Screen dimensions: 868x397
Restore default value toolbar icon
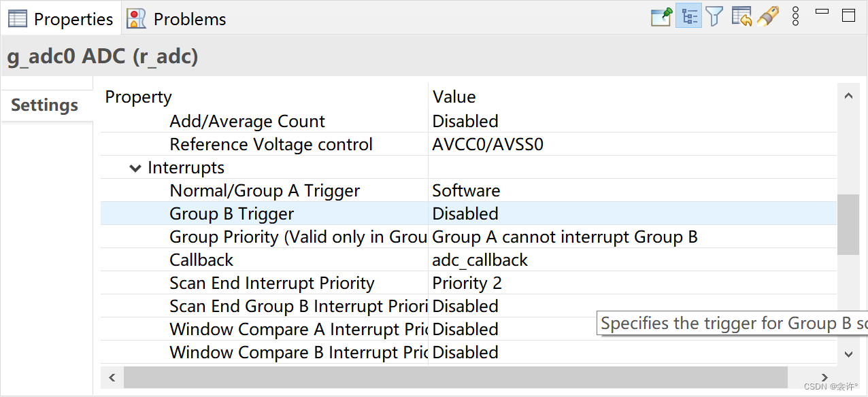[x=741, y=17]
